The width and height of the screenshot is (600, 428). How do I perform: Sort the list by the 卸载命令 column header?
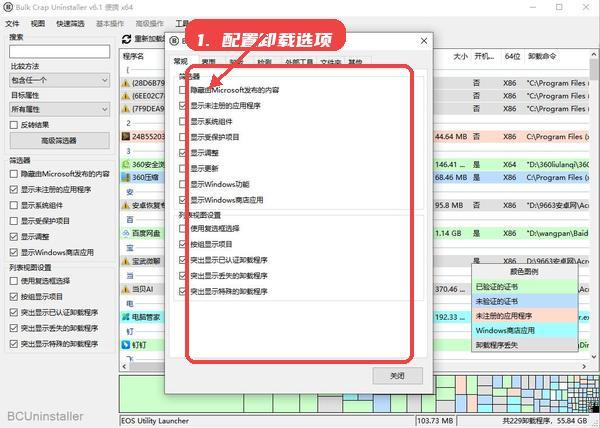[542, 57]
